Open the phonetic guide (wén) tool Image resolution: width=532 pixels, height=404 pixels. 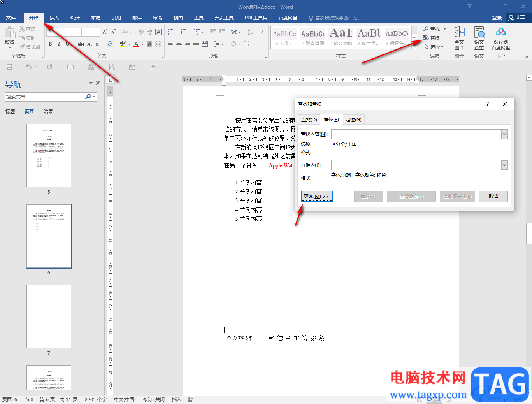click(150, 32)
